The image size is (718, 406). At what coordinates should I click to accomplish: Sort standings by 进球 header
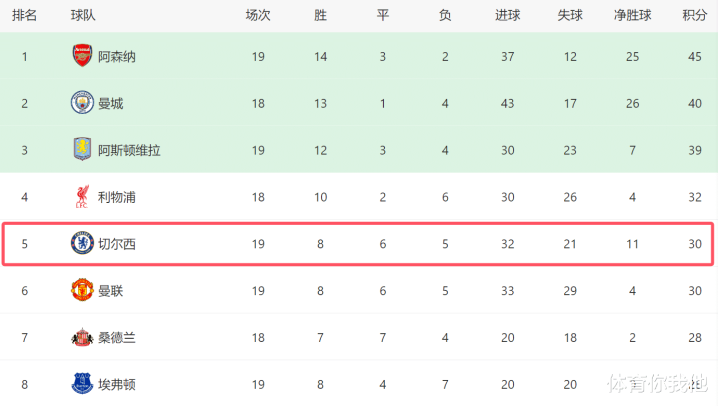(507, 15)
